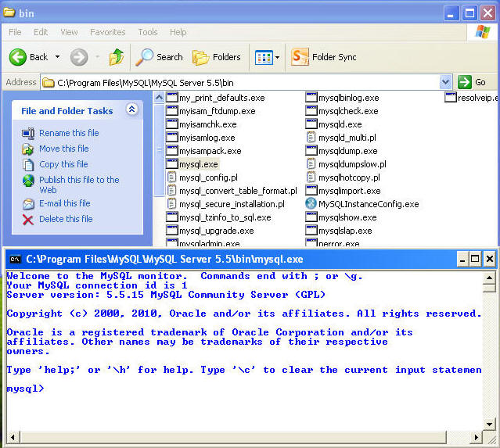Select the myisamchk.exe file icon
Image resolution: width=500 pixels, height=448 pixels.
pyautogui.click(x=172, y=124)
